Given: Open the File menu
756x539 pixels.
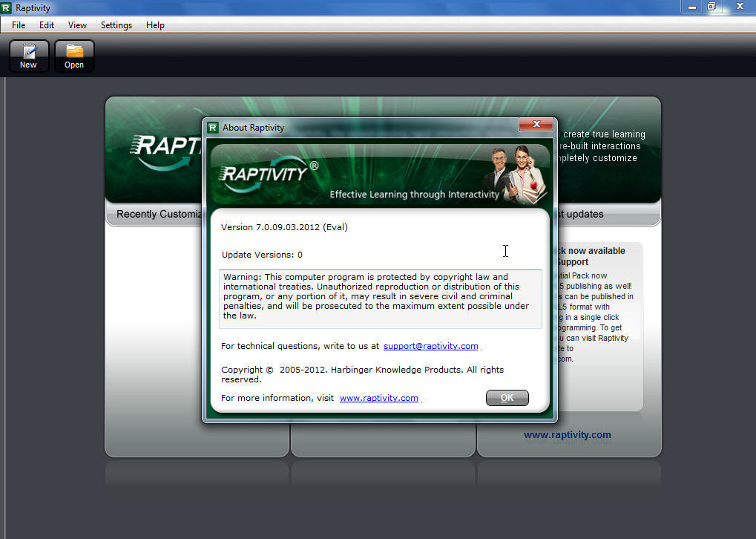Looking at the screenshot, I should (18, 24).
